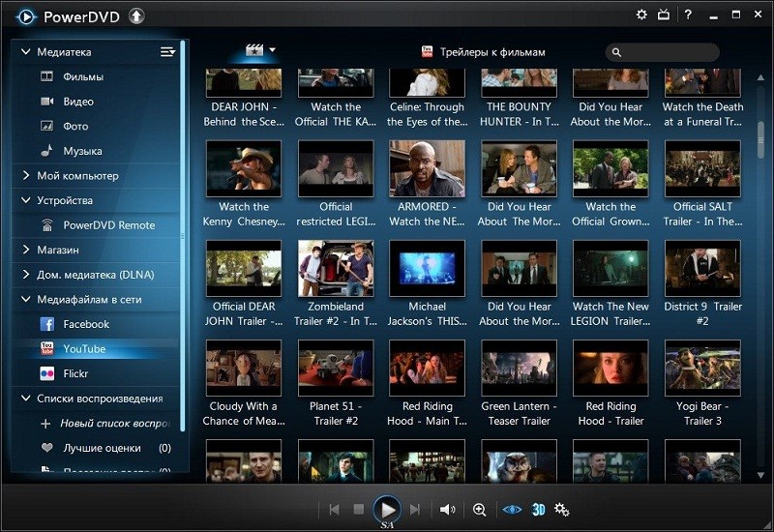Open player settings gears icon
Screen dimensions: 774x532
[561, 509]
